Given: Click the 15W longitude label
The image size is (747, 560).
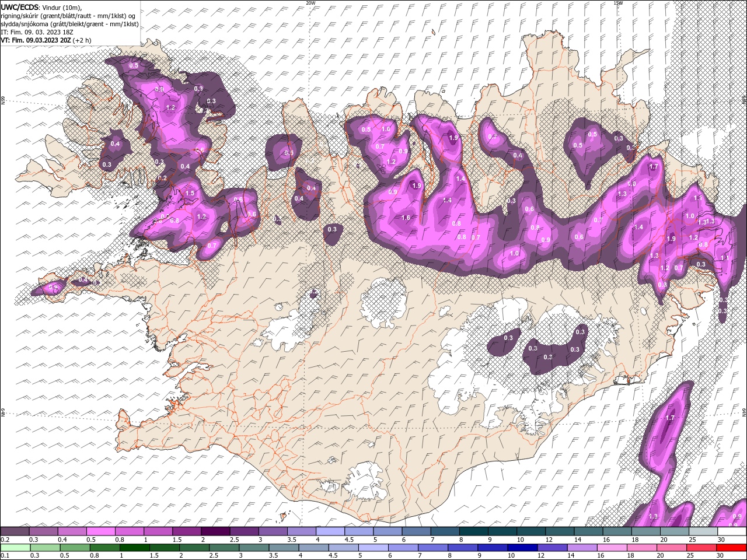Looking at the screenshot, I should point(618,3).
